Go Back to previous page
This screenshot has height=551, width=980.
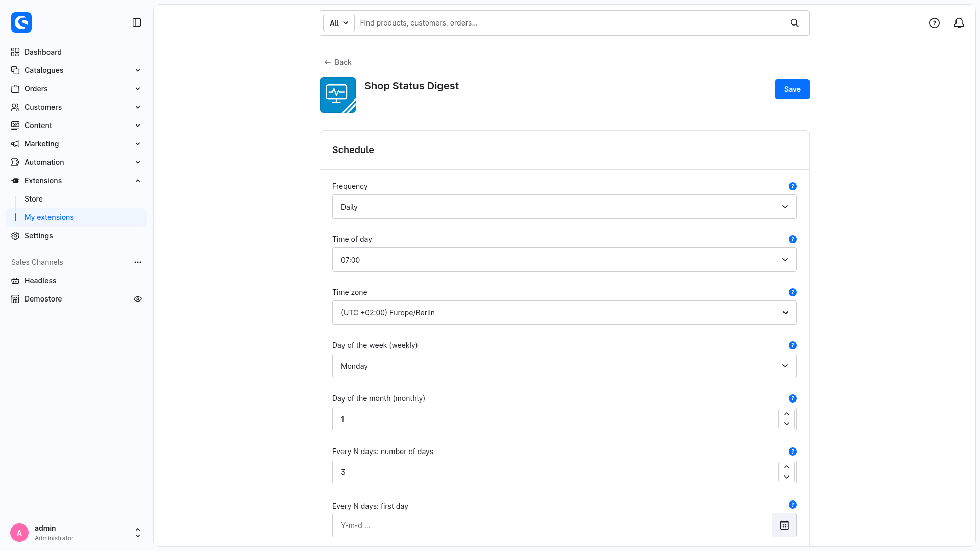click(x=338, y=62)
